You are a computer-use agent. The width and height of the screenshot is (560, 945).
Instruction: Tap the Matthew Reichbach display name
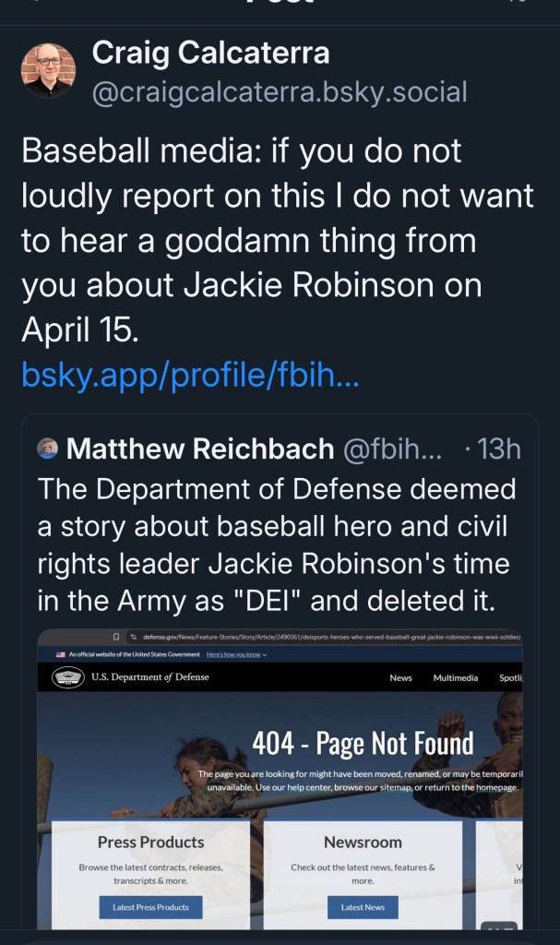(x=199, y=449)
